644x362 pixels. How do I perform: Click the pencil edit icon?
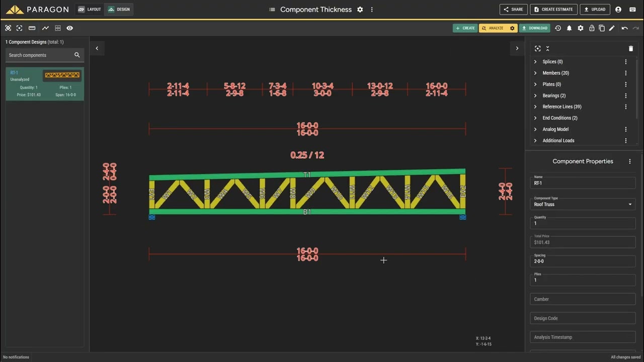click(x=612, y=28)
